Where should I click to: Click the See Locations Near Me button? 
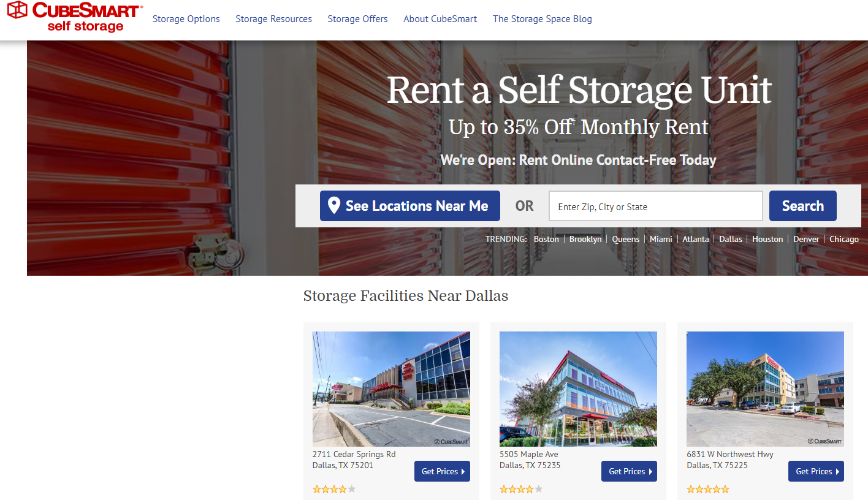[410, 206]
